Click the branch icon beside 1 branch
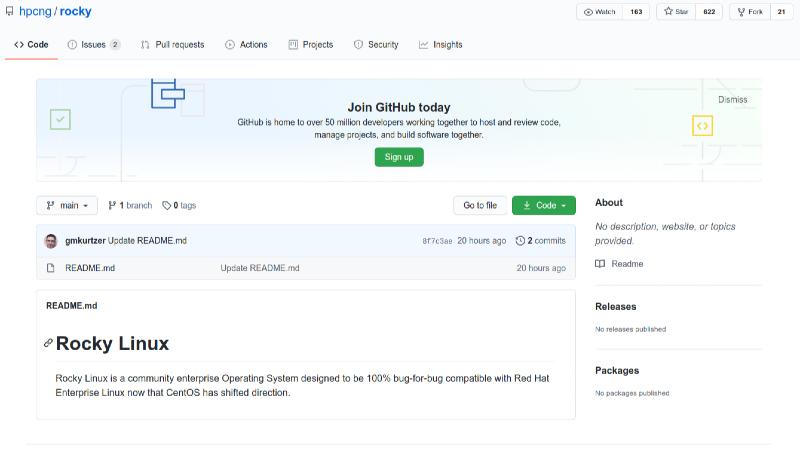Image resolution: width=800 pixels, height=459 pixels. click(x=112, y=206)
